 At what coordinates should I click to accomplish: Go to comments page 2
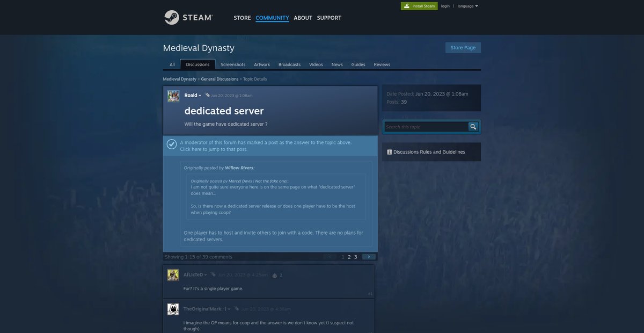point(349,257)
